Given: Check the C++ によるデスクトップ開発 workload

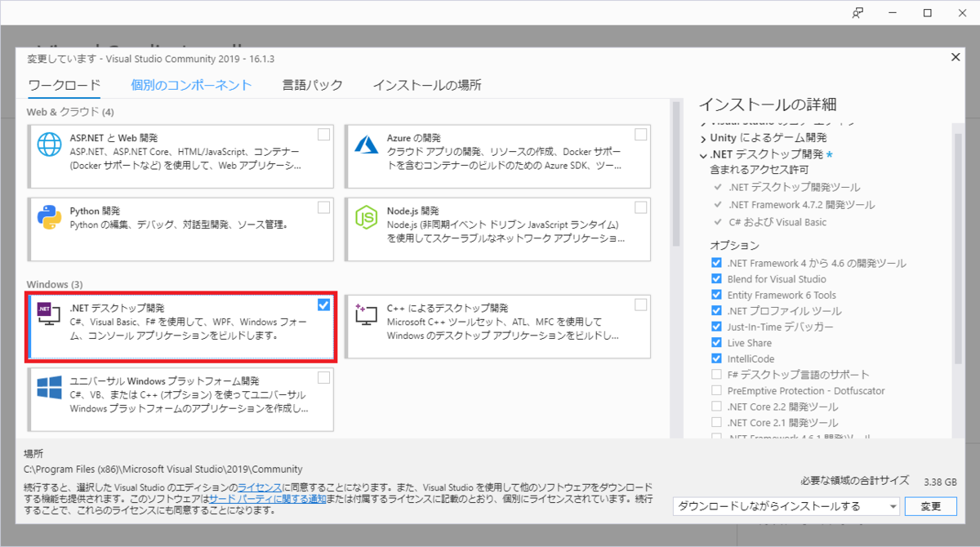Looking at the screenshot, I should click(640, 305).
